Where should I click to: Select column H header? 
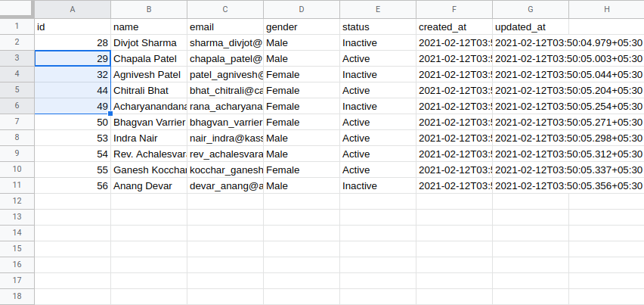607,9
